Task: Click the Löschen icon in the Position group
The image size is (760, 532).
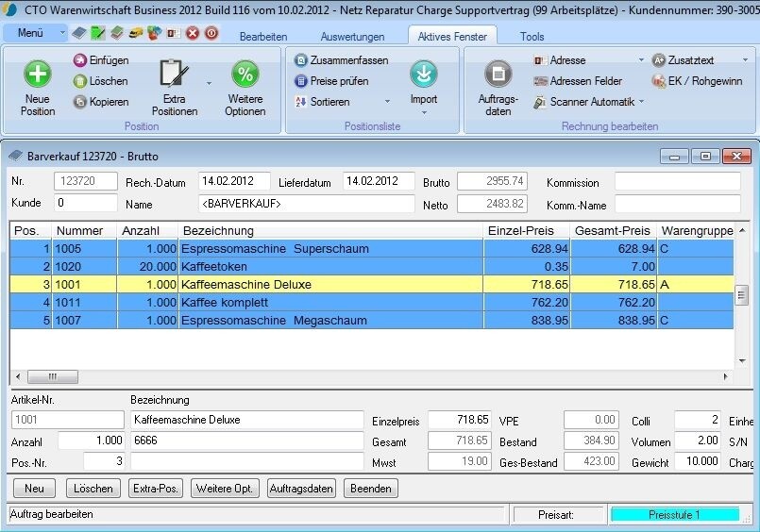Action: tap(81, 81)
